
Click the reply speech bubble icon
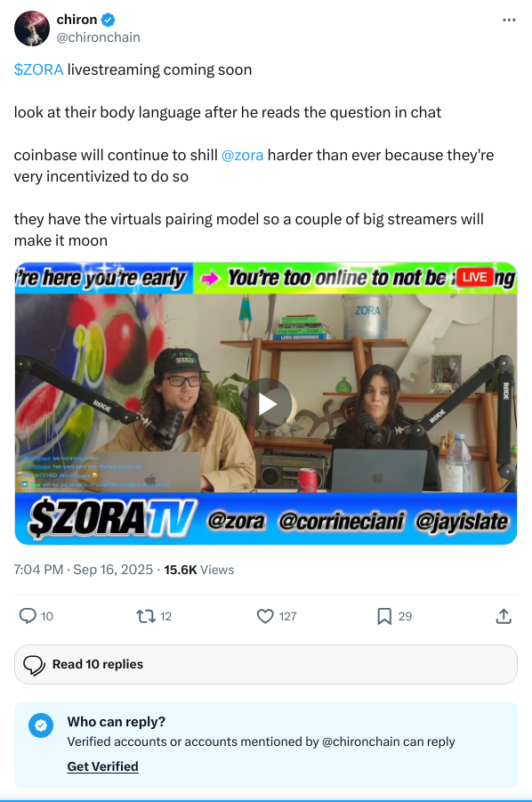[28, 616]
